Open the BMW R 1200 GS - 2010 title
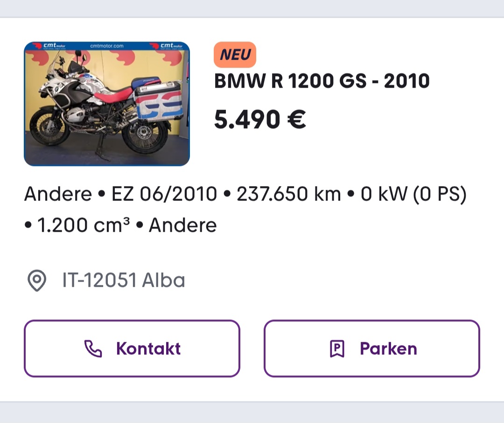Screen dimensions: 504x423 tap(322, 81)
